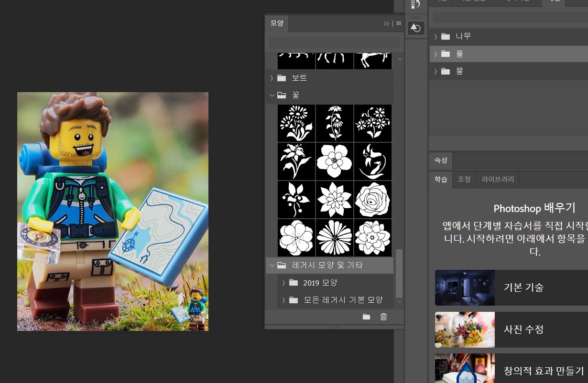Click the folder icon next to 물
Screen dimensions: 588x383
[446, 71]
